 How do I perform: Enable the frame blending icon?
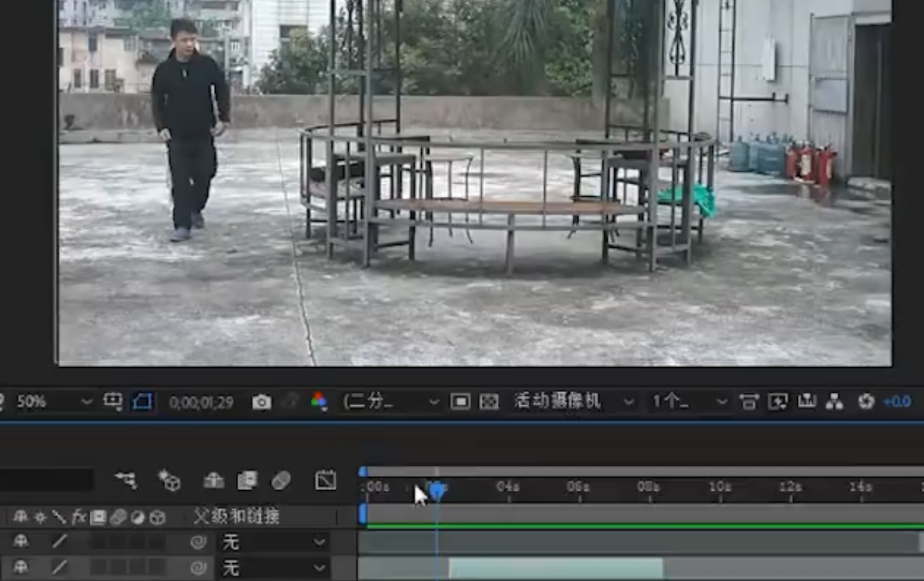(247, 481)
